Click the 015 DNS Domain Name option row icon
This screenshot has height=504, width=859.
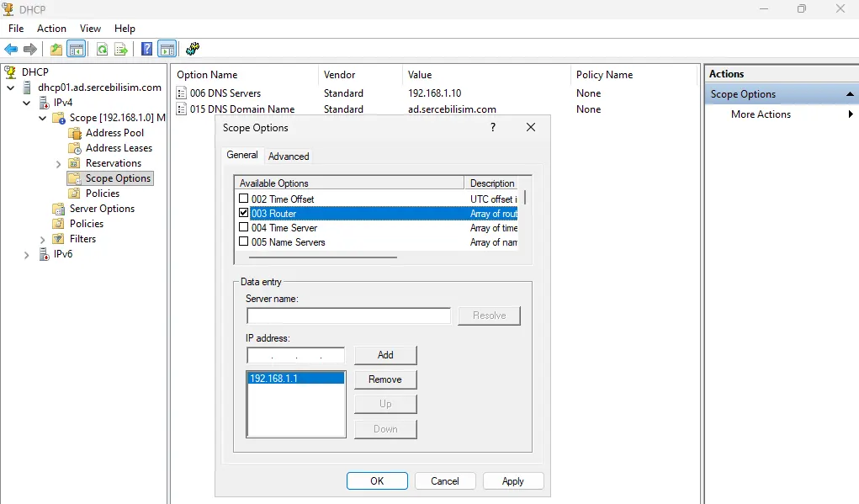pos(182,109)
